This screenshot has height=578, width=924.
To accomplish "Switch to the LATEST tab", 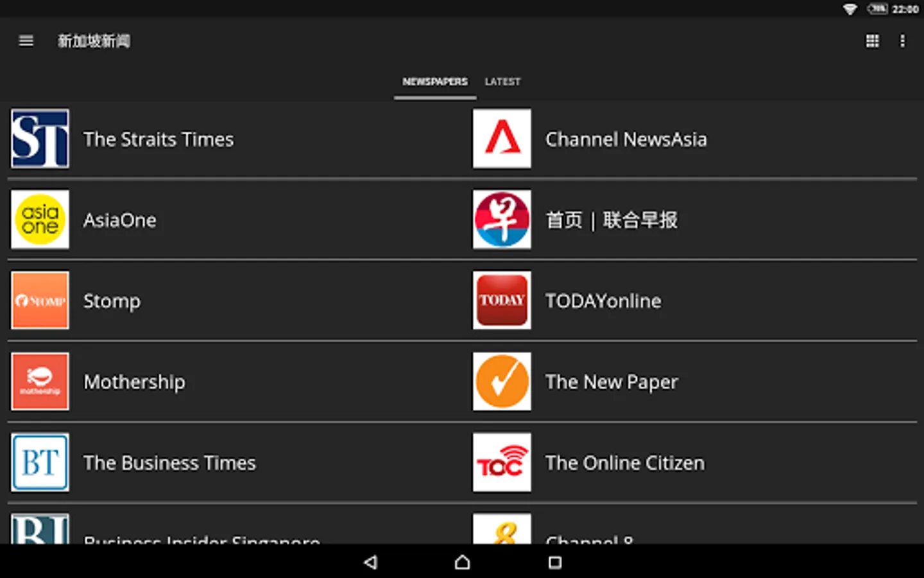I will click(x=502, y=82).
